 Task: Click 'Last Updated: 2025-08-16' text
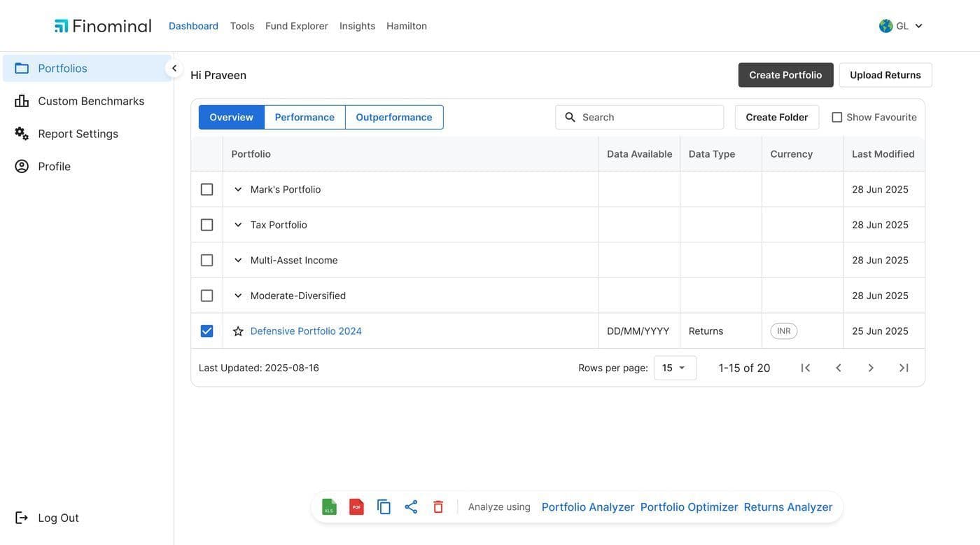pos(259,368)
